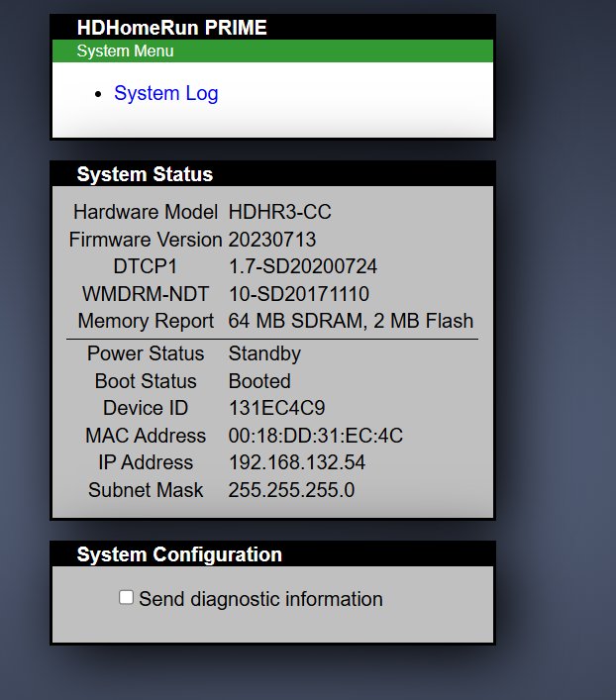Select the HDHR3-CC hardware model value
Screen dimensions: 616x700
tap(279, 212)
